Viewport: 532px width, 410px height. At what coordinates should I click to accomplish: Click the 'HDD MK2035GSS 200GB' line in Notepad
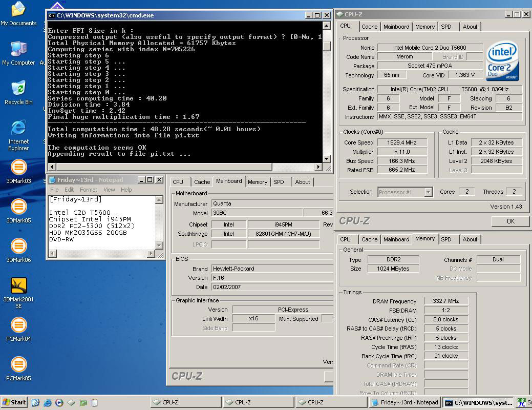click(88, 233)
